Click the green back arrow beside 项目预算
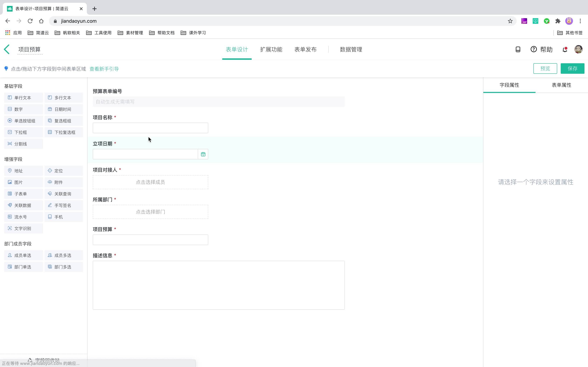Screen dimensions: 588x367 7,49
